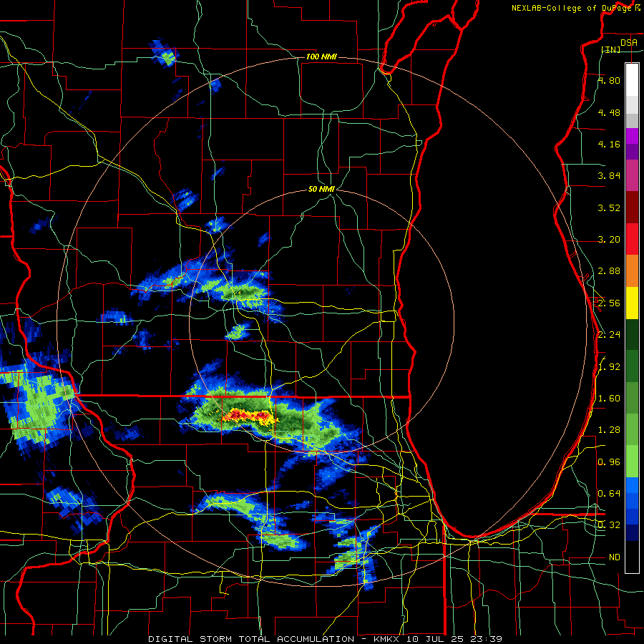Click the 1.28 legend value
This screenshot has width=644, height=644.
coord(609,430)
